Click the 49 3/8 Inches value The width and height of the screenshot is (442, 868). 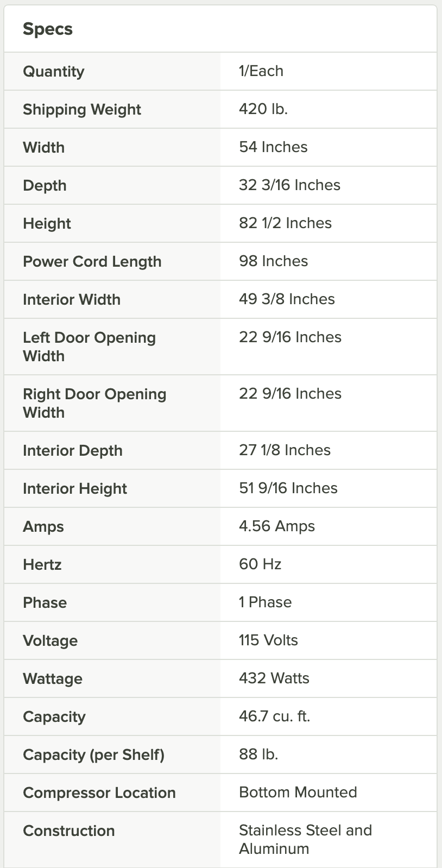287,299
